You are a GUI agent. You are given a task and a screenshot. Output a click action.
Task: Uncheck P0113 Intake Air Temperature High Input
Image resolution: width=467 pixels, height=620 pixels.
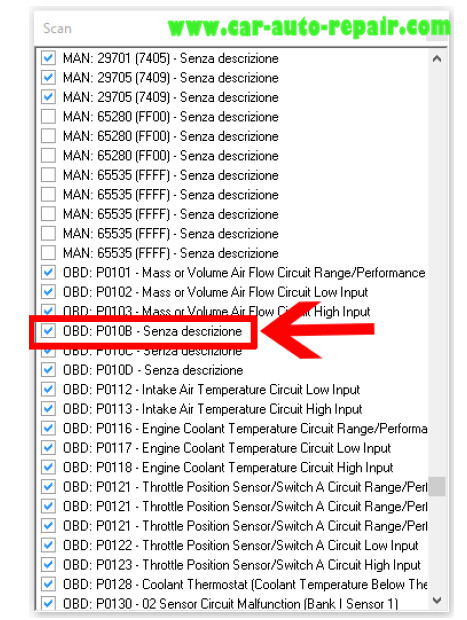click(48, 408)
